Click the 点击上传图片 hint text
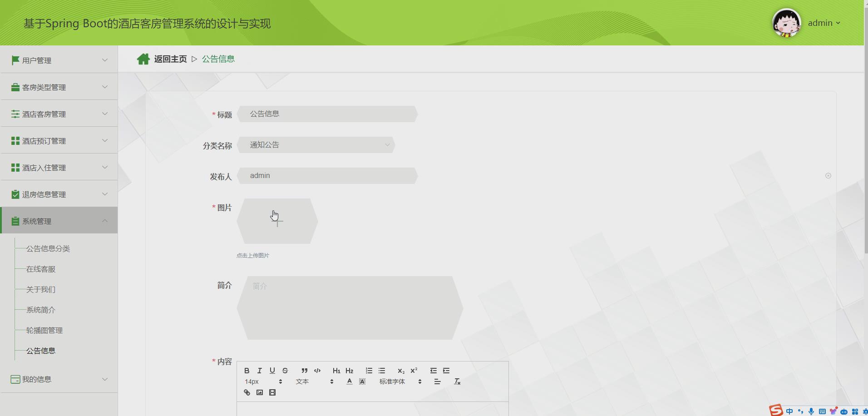Screen dimensions: 868x416 (x=253, y=256)
